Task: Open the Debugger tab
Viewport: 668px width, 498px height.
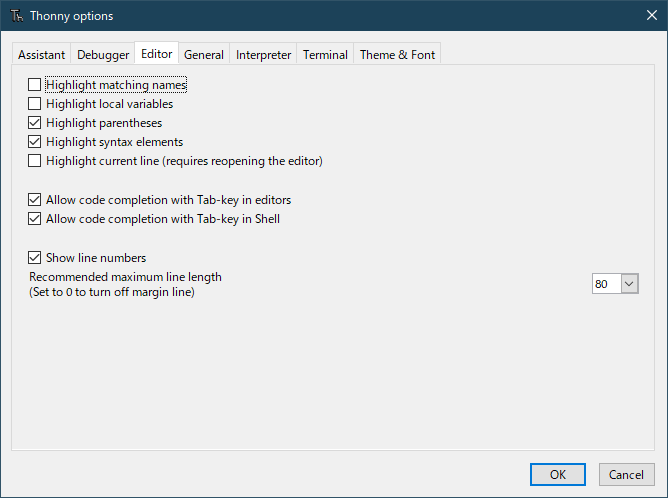Action: click(x=103, y=55)
